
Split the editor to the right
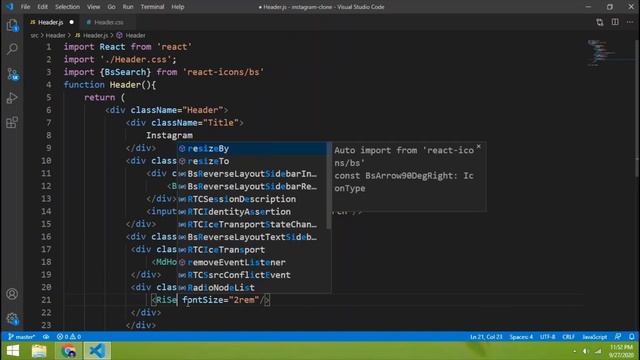tap(615, 22)
